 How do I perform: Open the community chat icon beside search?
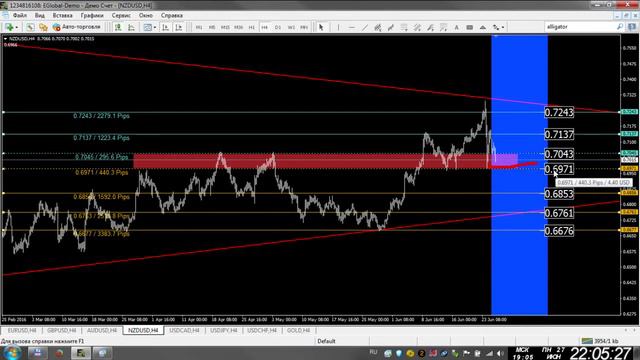click(x=632, y=27)
